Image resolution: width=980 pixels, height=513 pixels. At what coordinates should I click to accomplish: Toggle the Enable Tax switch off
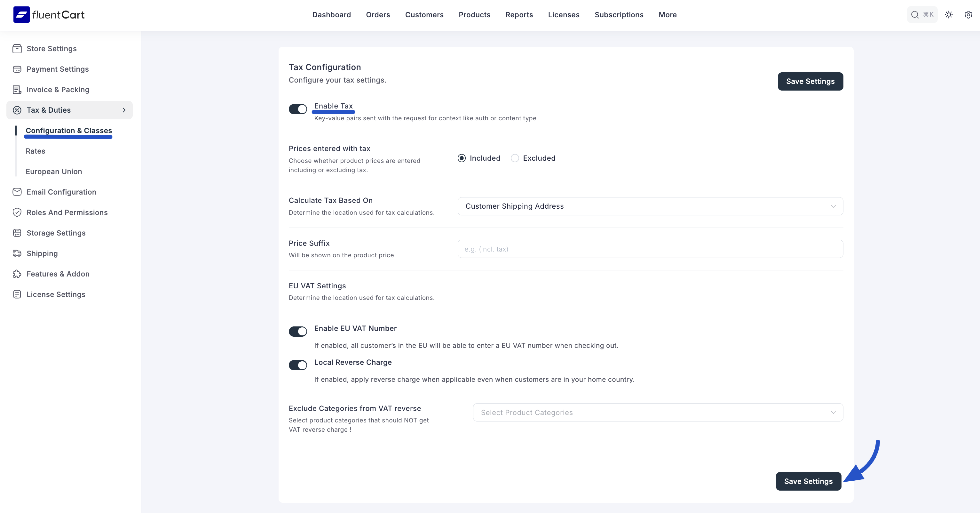pyautogui.click(x=298, y=109)
